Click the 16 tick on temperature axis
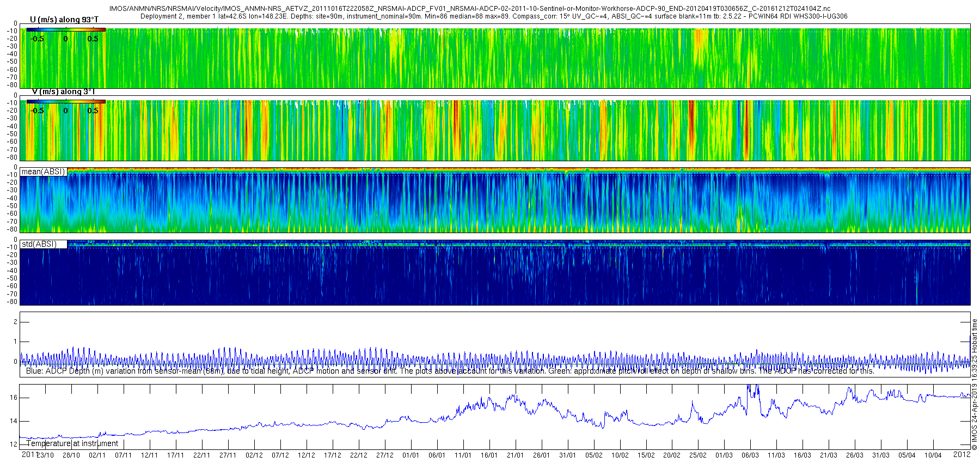The height and width of the screenshot is (463, 980). coord(14,398)
